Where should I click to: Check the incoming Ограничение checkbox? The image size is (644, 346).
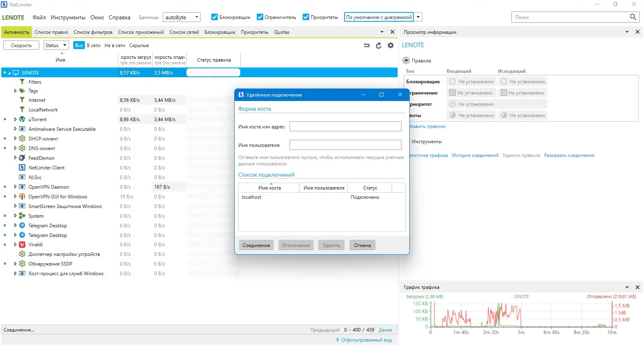point(452,93)
